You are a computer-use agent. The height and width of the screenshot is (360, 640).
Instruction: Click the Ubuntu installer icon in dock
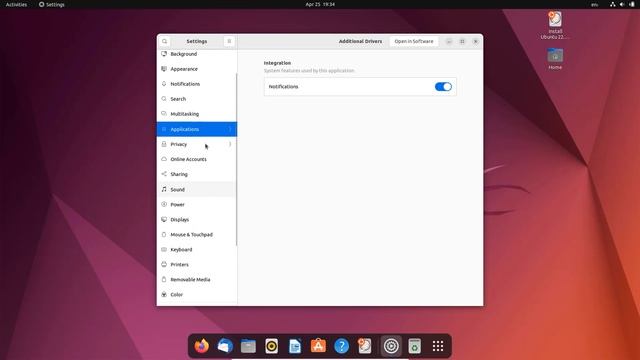coord(365,346)
